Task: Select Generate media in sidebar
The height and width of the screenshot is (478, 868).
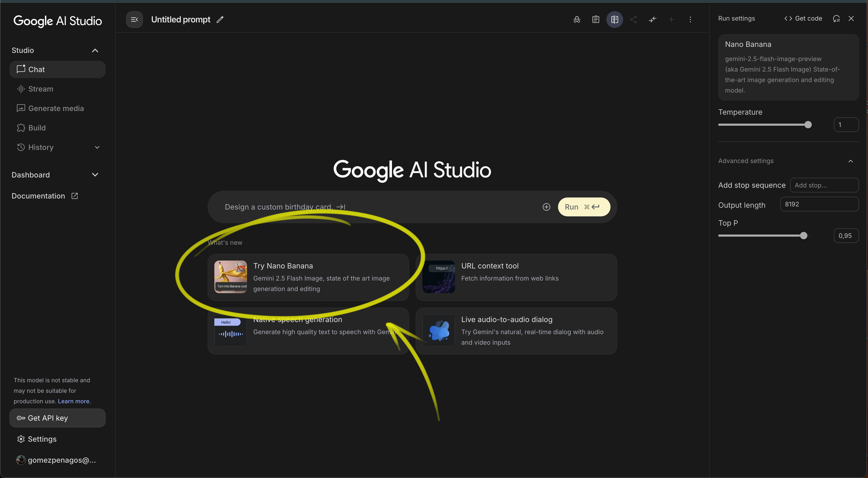Action: point(56,108)
